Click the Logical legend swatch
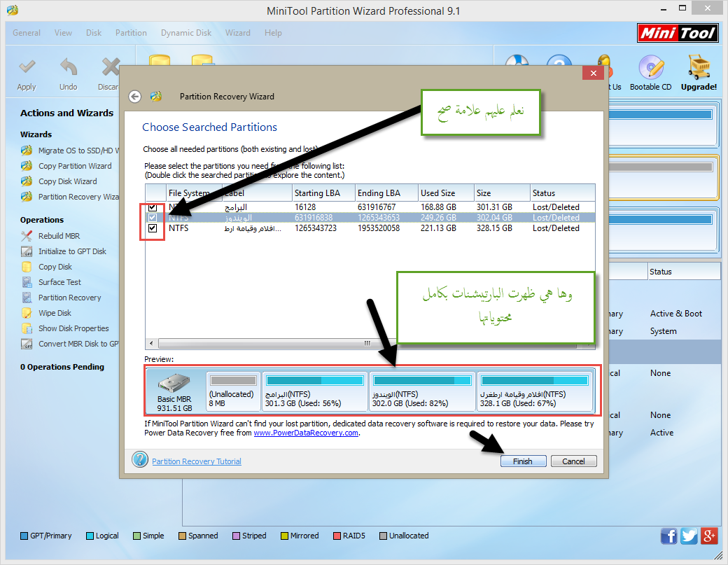728x565 pixels. 90,536
